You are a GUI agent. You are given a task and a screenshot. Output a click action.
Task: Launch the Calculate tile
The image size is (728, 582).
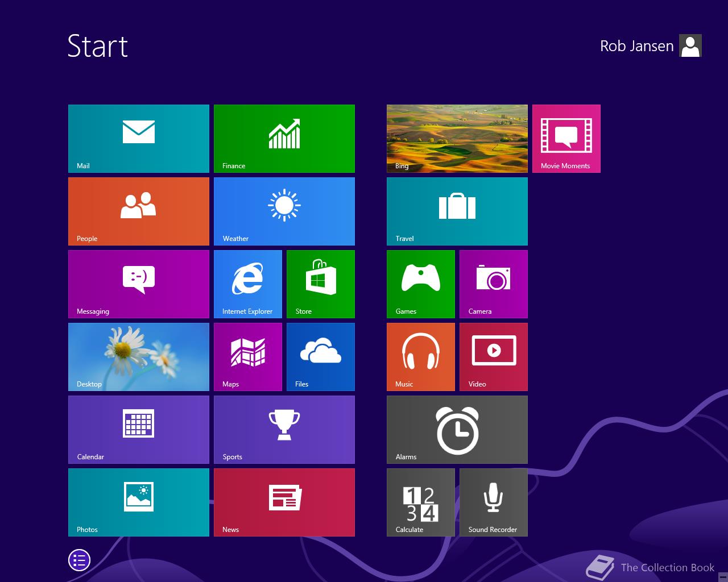tap(421, 502)
